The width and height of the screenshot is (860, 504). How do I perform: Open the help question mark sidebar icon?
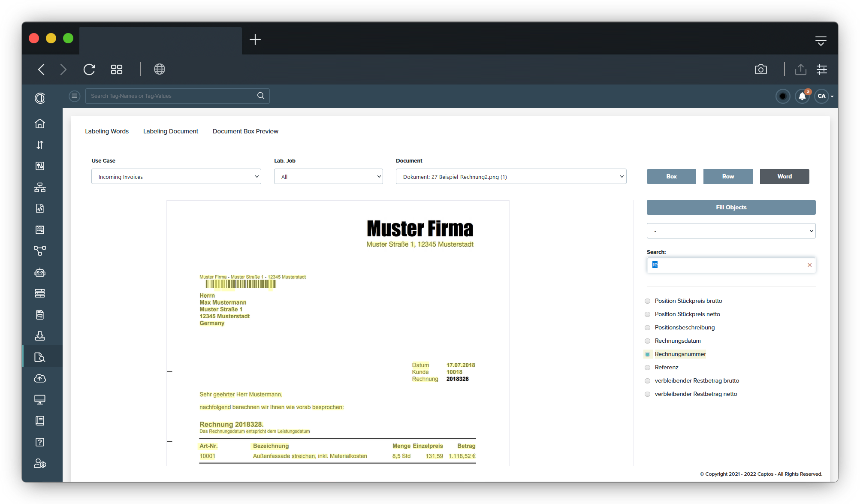point(40,442)
